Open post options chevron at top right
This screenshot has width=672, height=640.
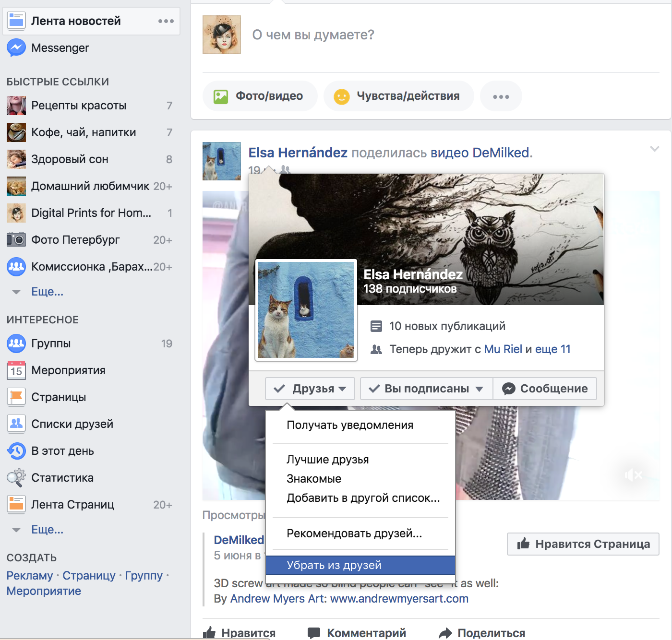click(654, 149)
